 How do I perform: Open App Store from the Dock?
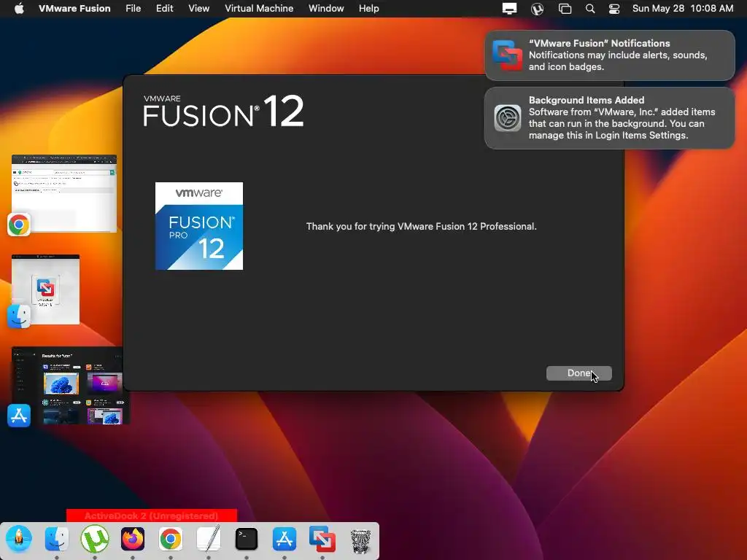(285, 539)
